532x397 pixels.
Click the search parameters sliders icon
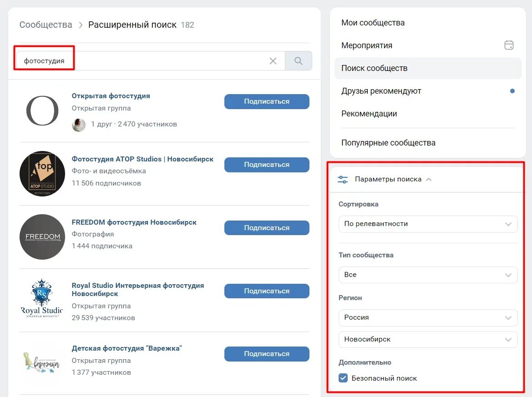(343, 179)
